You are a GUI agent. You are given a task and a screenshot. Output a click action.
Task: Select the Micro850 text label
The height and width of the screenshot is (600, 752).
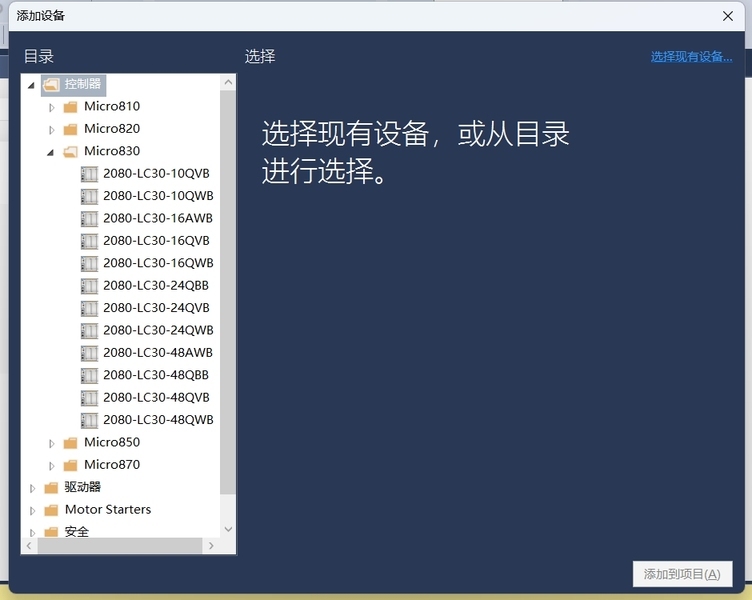(112, 442)
